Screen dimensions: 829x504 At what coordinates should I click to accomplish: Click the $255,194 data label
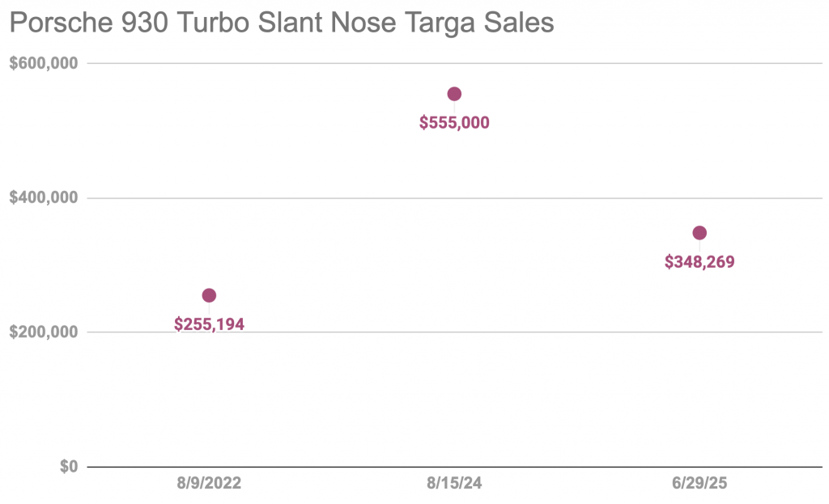209,324
